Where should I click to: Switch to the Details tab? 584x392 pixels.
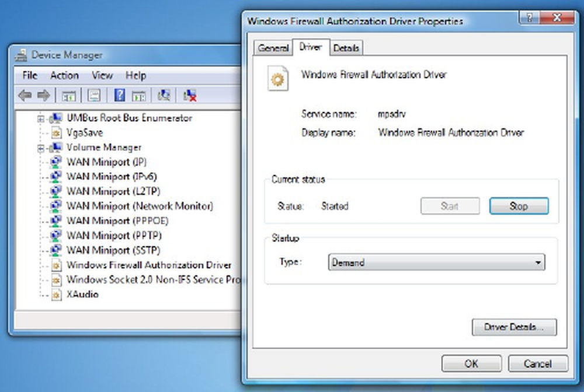point(346,48)
